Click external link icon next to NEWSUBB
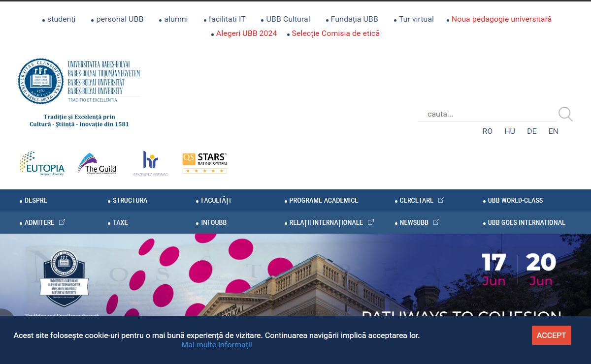The height and width of the screenshot is (364, 591). pyautogui.click(x=436, y=222)
